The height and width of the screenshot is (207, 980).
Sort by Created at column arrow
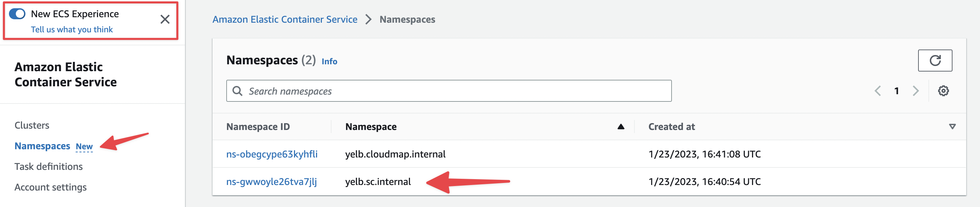pyautogui.click(x=952, y=127)
